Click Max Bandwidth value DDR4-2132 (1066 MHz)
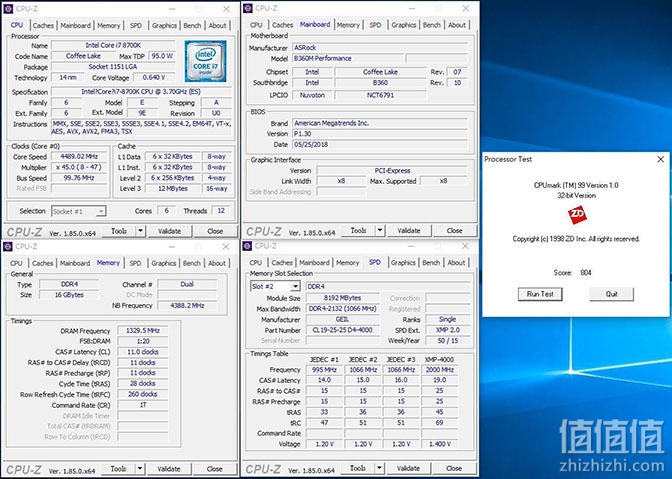The width and height of the screenshot is (672, 479). [x=342, y=308]
